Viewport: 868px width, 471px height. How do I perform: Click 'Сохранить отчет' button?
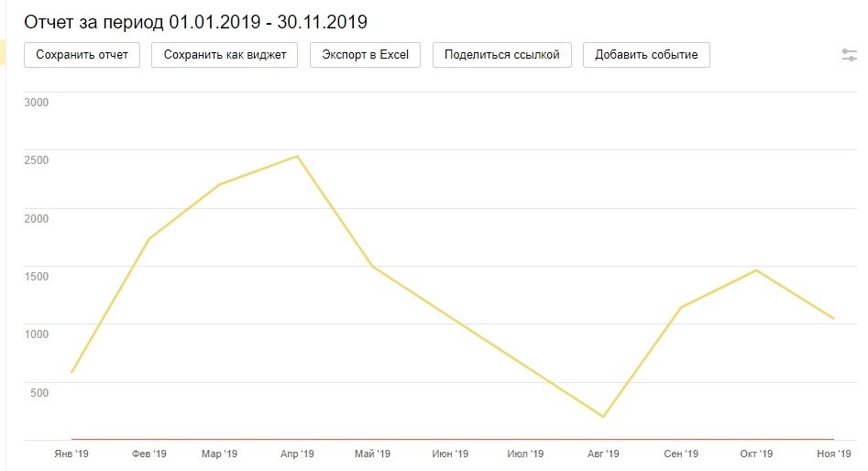82,55
